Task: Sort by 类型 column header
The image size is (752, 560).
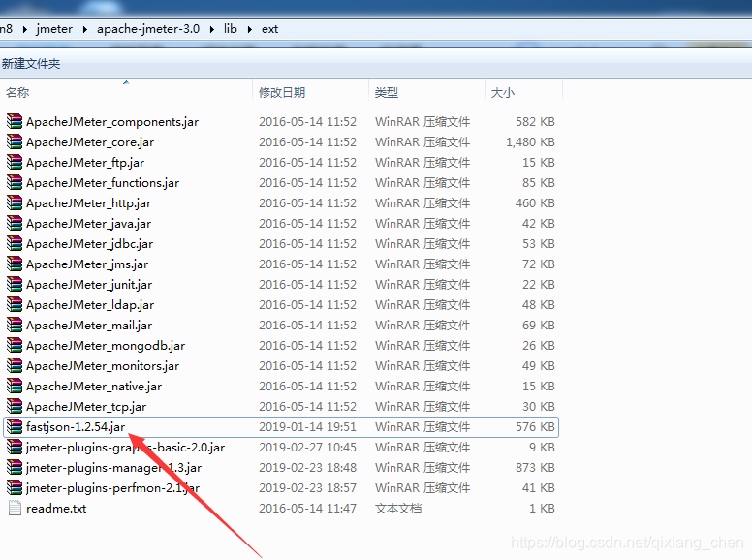Action: tap(426, 92)
